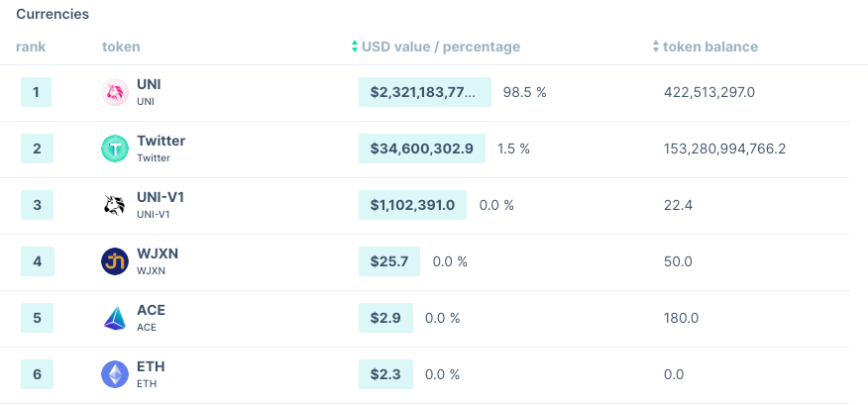
Task: Click the ACE token icon
Action: 115,318
